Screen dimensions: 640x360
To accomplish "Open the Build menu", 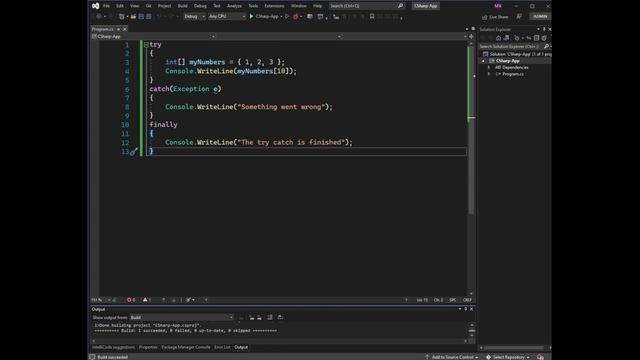I will tap(182, 6).
